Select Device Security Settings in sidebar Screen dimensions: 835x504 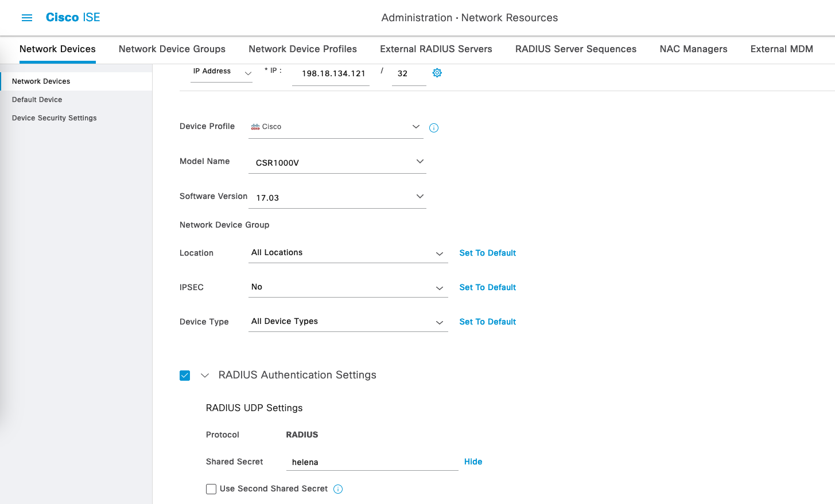[x=55, y=118]
